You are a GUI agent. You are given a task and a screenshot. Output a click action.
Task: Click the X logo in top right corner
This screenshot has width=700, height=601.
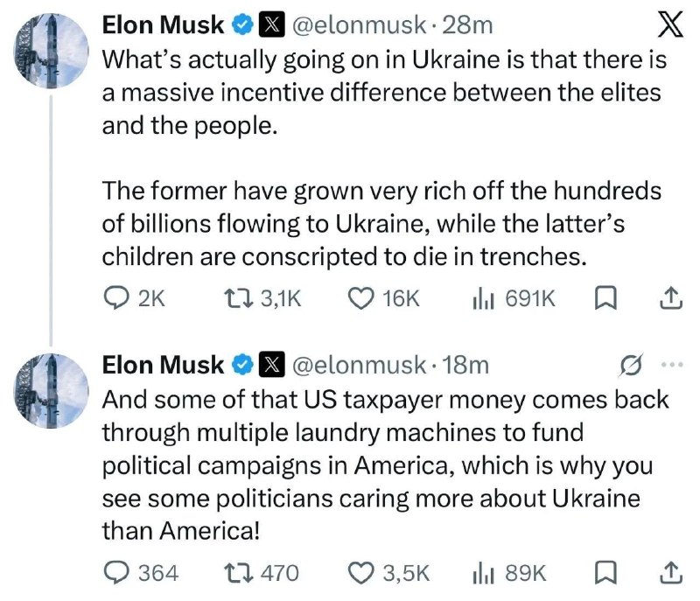pyautogui.click(x=670, y=24)
